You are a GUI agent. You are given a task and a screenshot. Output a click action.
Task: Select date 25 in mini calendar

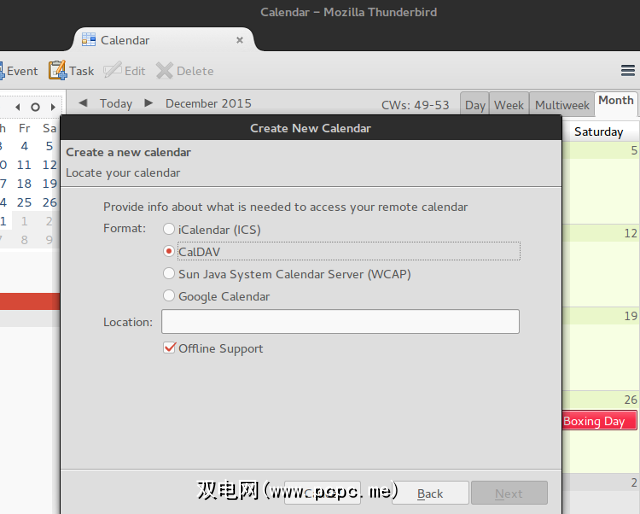point(24,202)
